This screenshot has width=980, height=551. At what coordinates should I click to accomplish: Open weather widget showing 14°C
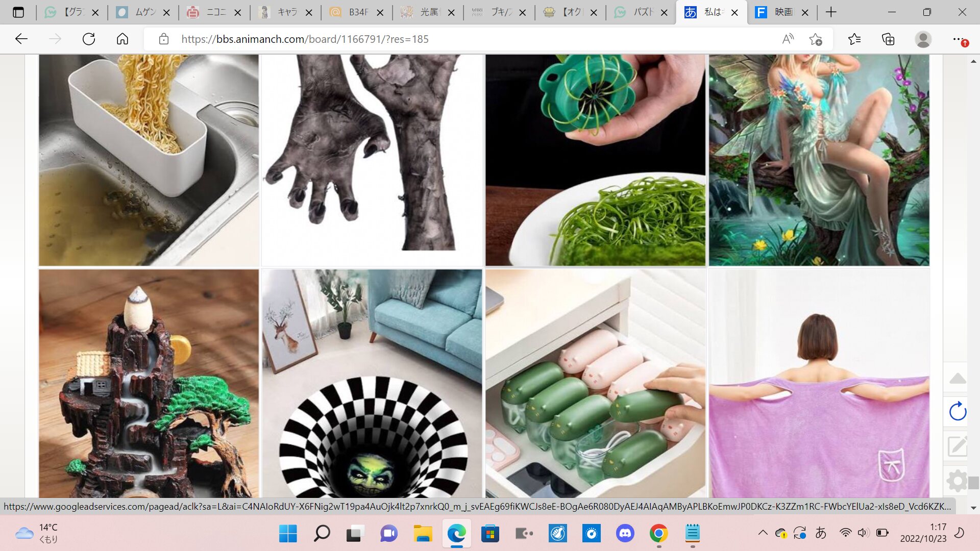pos(37,533)
